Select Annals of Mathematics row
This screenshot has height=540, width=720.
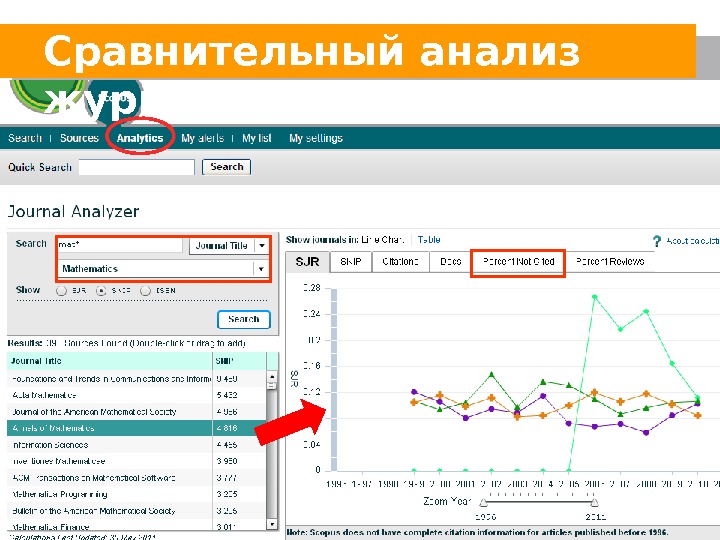tap(136, 428)
